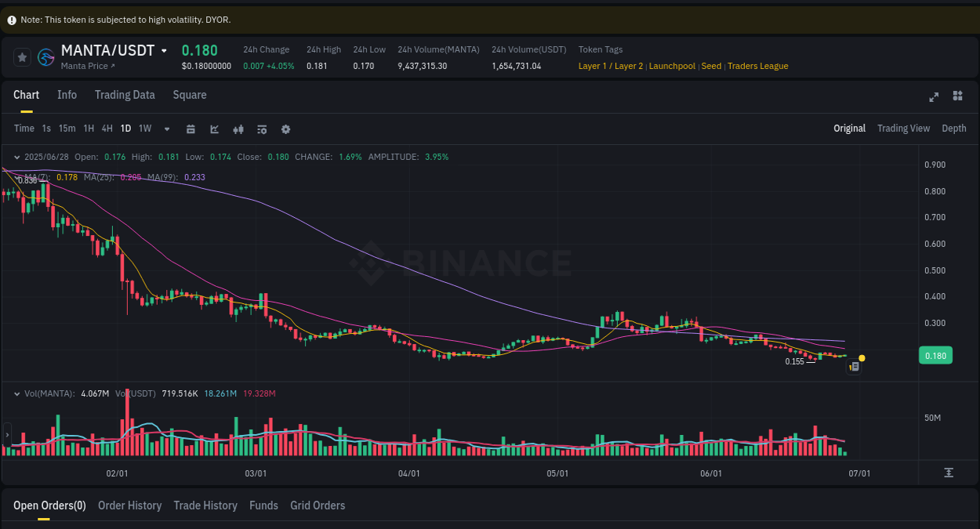Viewport: 980px width, 529px height.
Task: Collapse the OHLC info row chevron
Action: pyautogui.click(x=16, y=157)
